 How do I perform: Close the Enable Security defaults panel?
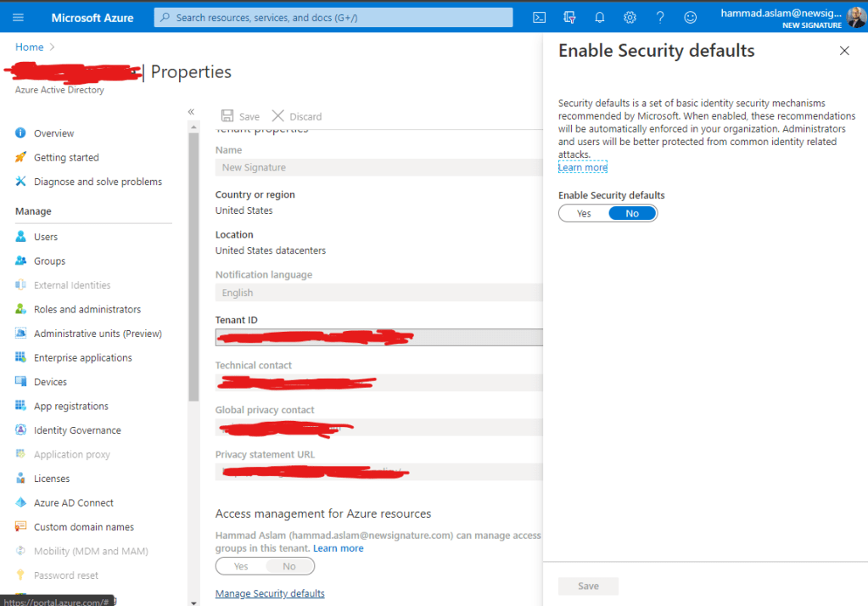(x=844, y=51)
